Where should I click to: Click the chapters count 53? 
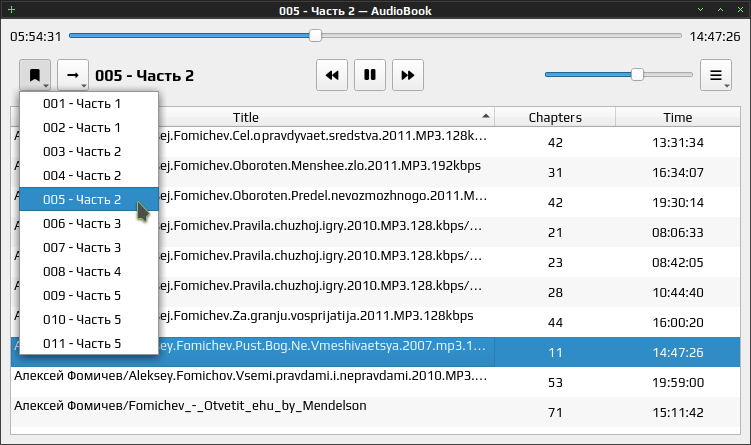[555, 383]
